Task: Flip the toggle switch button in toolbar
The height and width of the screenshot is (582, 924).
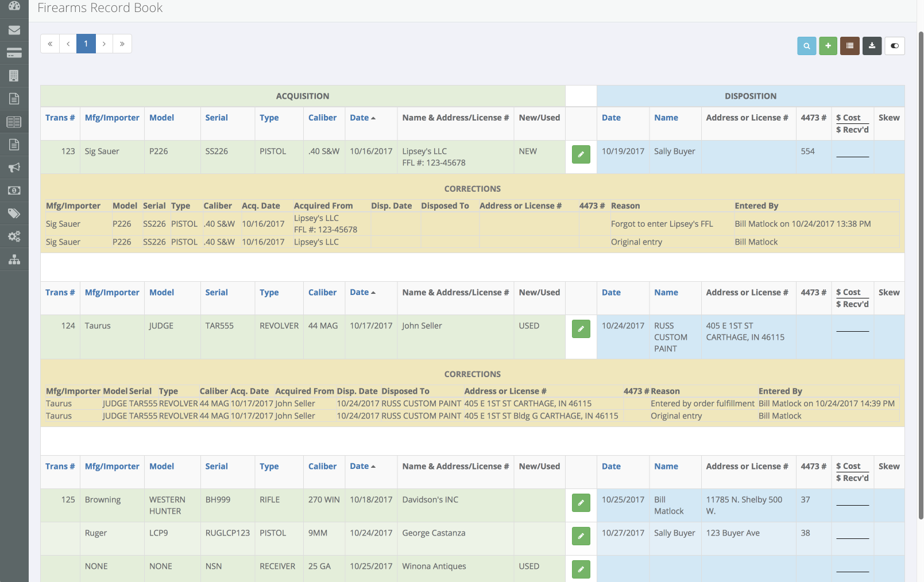Action: [x=895, y=46]
